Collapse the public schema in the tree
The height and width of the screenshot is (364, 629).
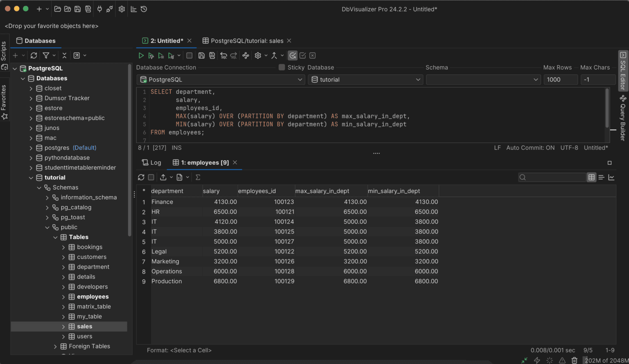tap(48, 227)
